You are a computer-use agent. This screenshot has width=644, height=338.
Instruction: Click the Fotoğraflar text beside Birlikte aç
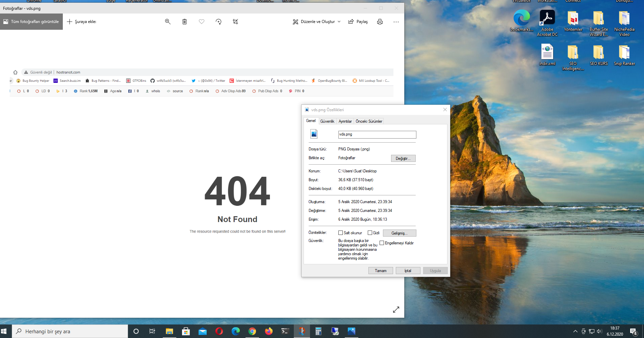(347, 158)
